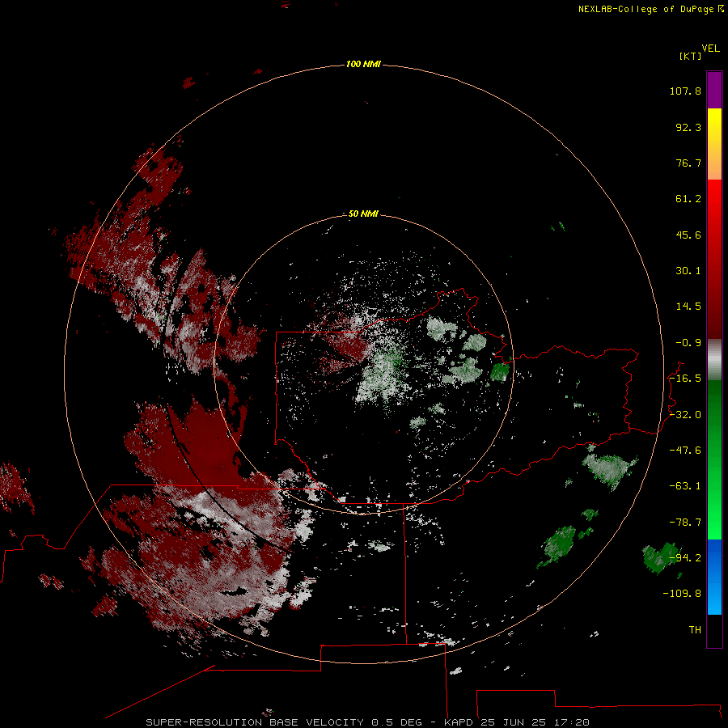Click the -0.9 legend value

(688, 343)
